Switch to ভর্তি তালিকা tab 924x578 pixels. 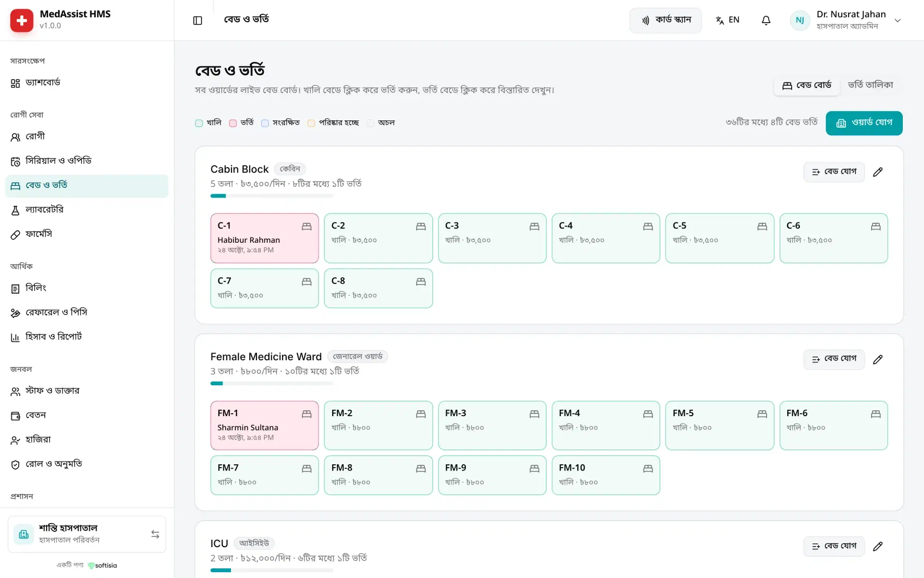pyautogui.click(x=870, y=85)
